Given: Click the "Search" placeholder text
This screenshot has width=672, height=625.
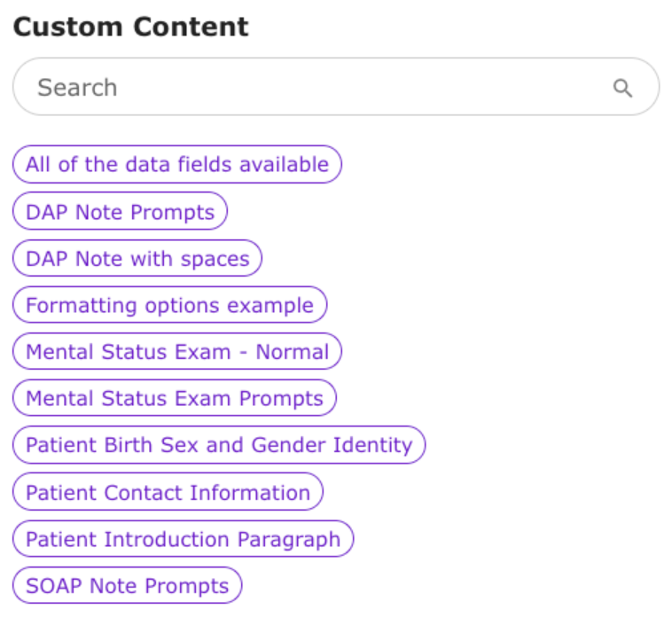Looking at the screenshot, I should (77, 88).
